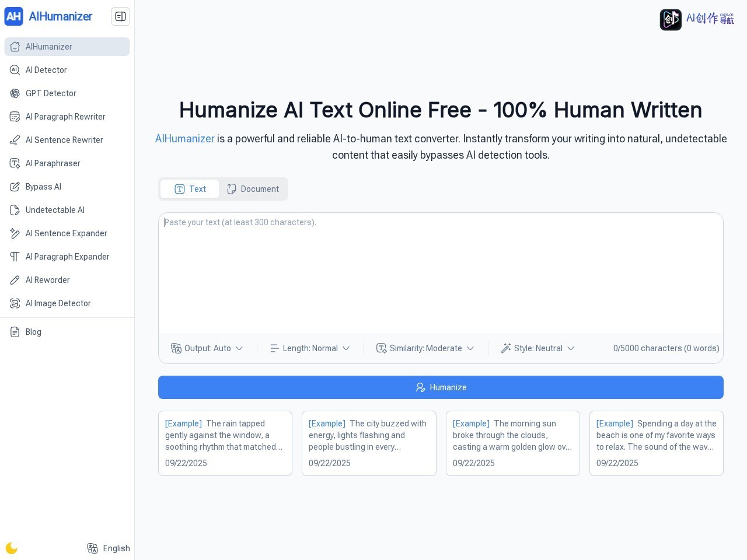The height and width of the screenshot is (560, 747).
Task: Open the AI Detector page
Action: coord(67,70)
